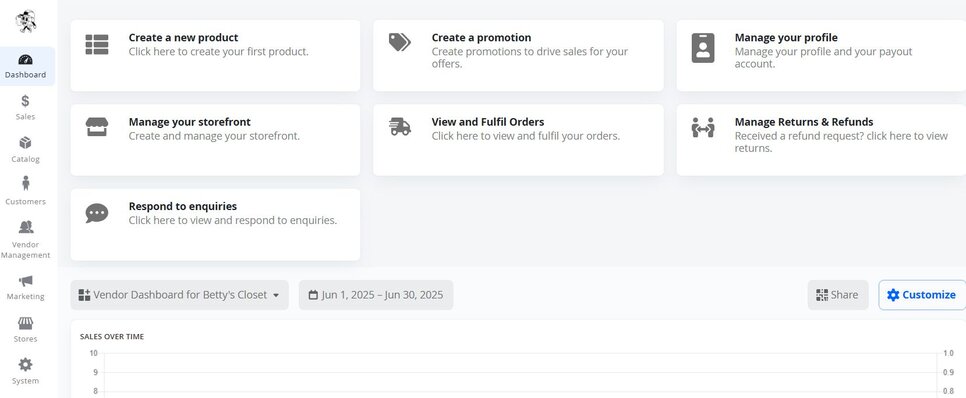The width and height of the screenshot is (966, 398).
Task: Open Manage Returns & Refunds card
Action: 821,140
